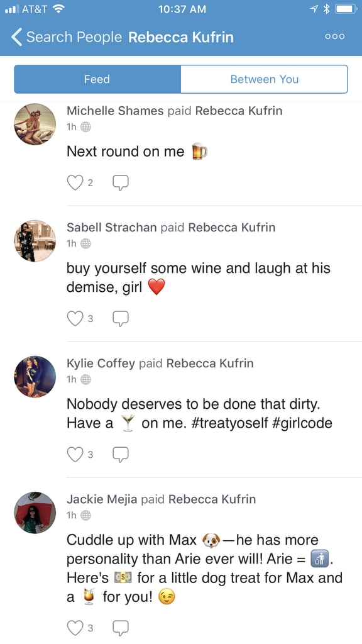The width and height of the screenshot is (362, 644).
Task: Open comments on Michelle Shames' payment
Action: 121,183
